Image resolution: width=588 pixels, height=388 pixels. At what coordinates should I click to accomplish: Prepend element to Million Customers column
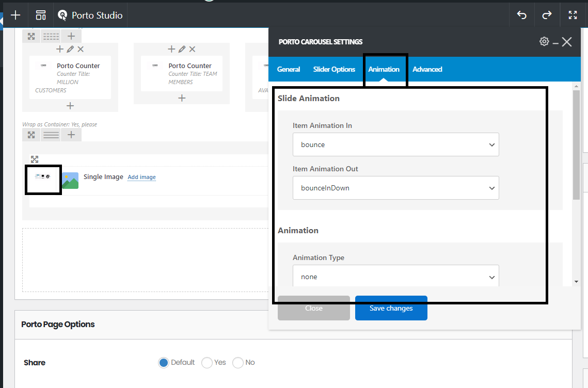click(59, 49)
